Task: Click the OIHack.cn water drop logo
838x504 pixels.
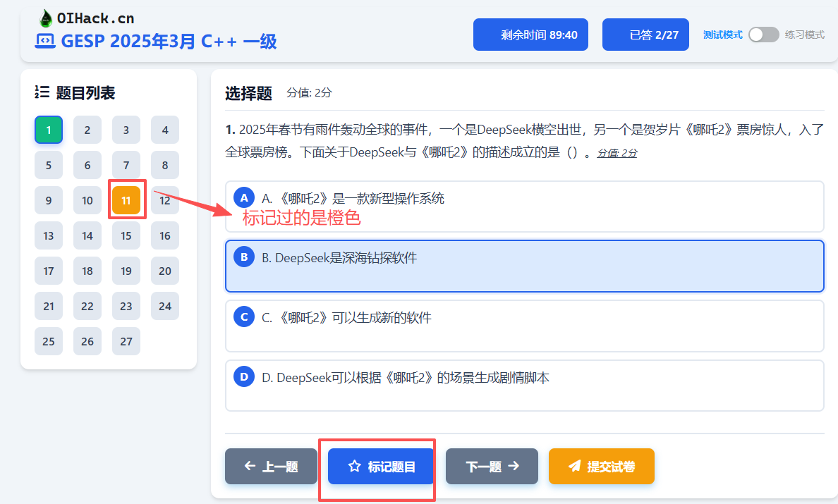Action: (46, 18)
